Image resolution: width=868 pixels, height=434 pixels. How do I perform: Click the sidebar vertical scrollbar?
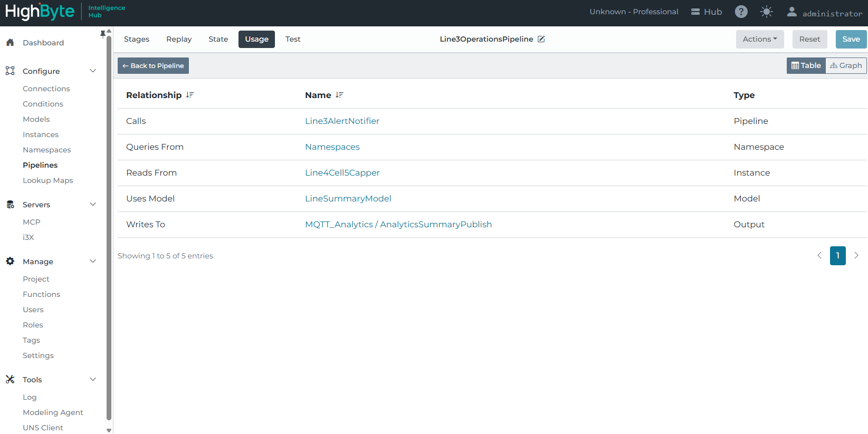[109, 227]
